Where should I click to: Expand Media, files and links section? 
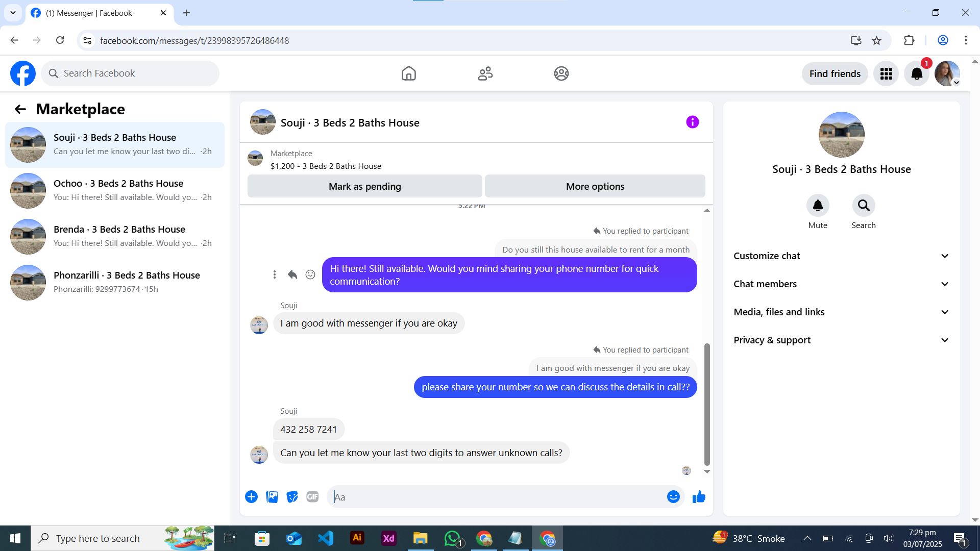841,312
